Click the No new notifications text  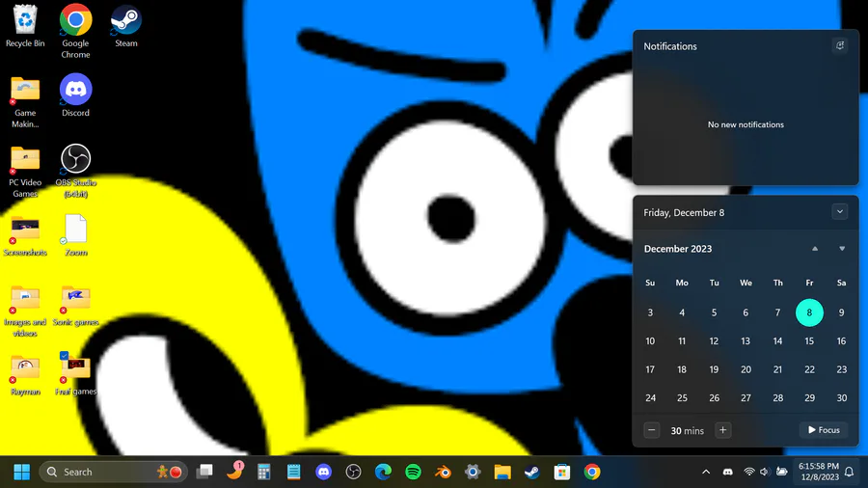[x=746, y=124]
